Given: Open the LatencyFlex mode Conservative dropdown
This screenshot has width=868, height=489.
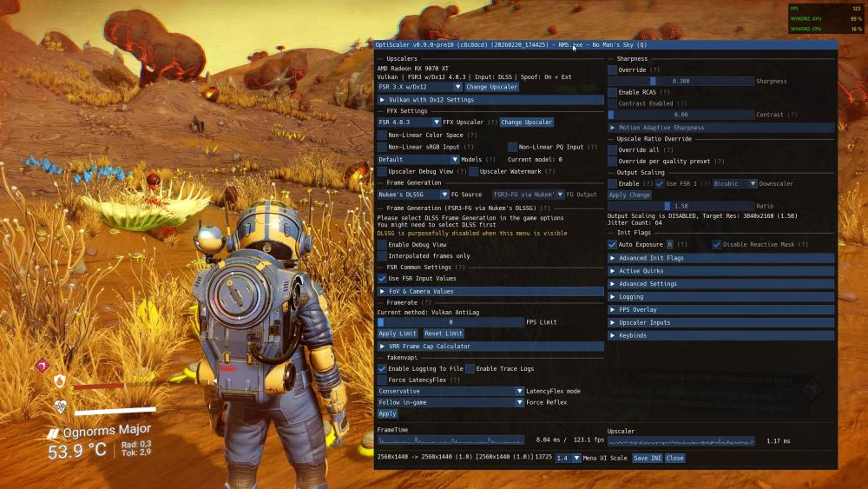Looking at the screenshot, I should [x=450, y=392].
